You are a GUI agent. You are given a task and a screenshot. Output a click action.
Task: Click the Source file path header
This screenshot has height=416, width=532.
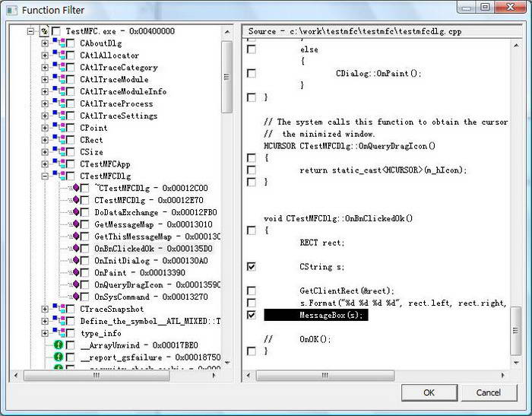382,32
